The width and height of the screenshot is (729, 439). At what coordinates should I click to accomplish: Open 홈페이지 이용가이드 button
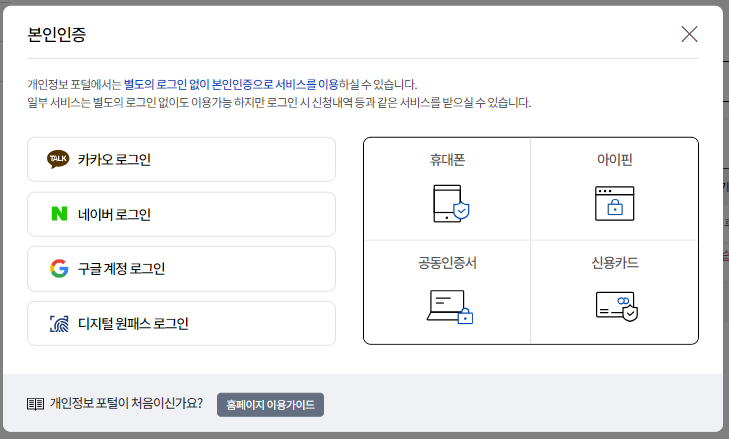pyautogui.click(x=270, y=405)
